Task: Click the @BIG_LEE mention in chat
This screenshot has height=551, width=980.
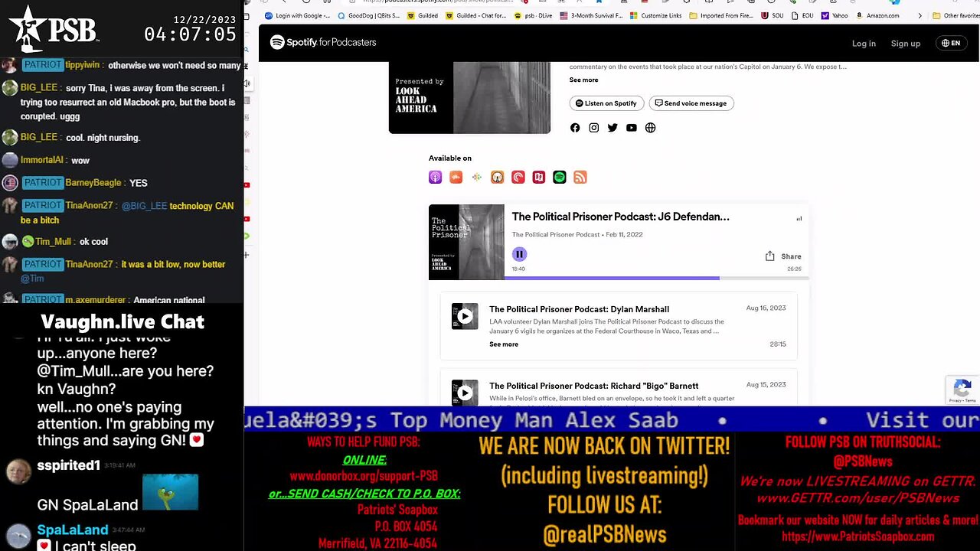Action: pos(144,206)
